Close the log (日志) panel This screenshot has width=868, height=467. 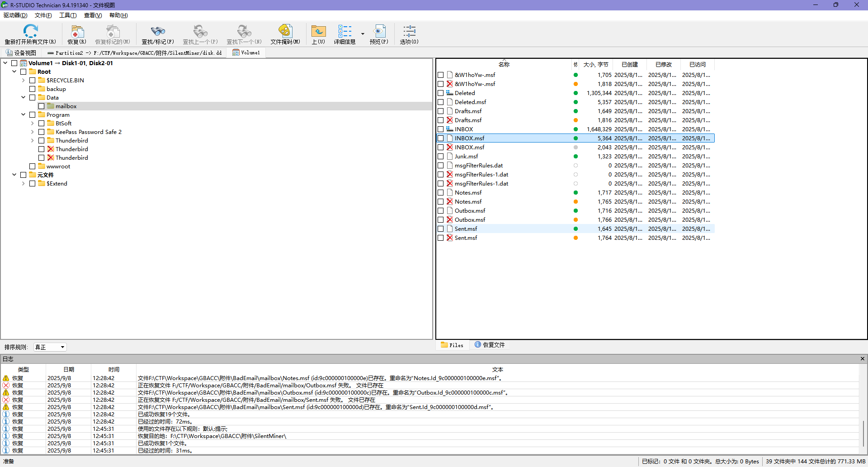[x=862, y=359]
